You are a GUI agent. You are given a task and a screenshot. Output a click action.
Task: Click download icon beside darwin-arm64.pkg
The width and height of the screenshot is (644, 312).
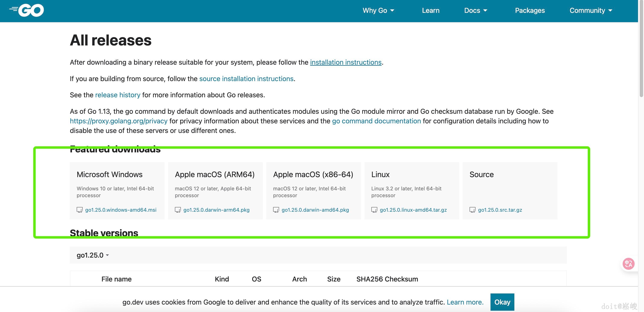[x=178, y=210]
